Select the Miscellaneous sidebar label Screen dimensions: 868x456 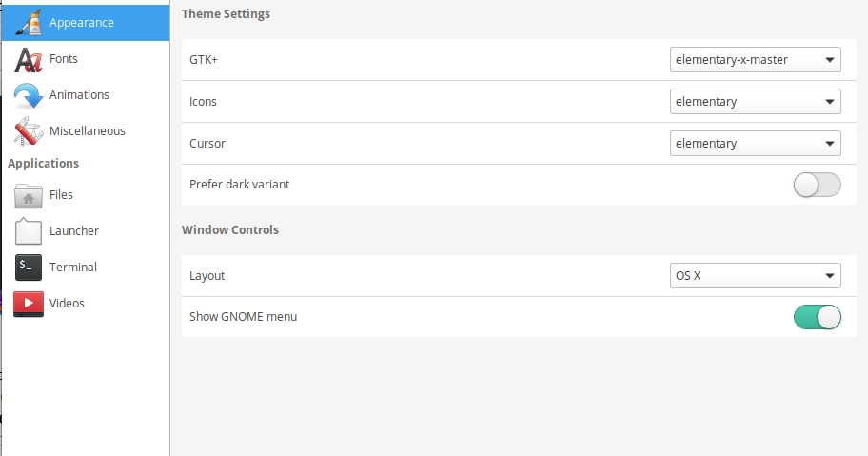88,131
